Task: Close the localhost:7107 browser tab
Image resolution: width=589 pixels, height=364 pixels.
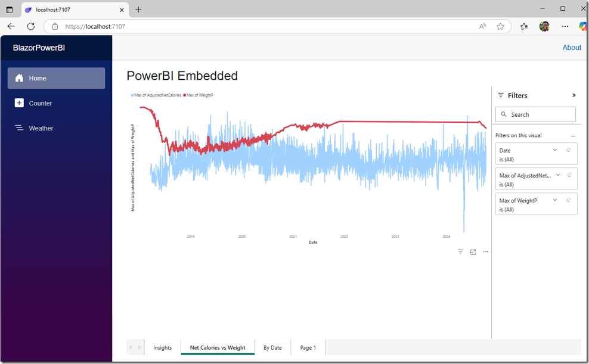Action: (x=122, y=10)
